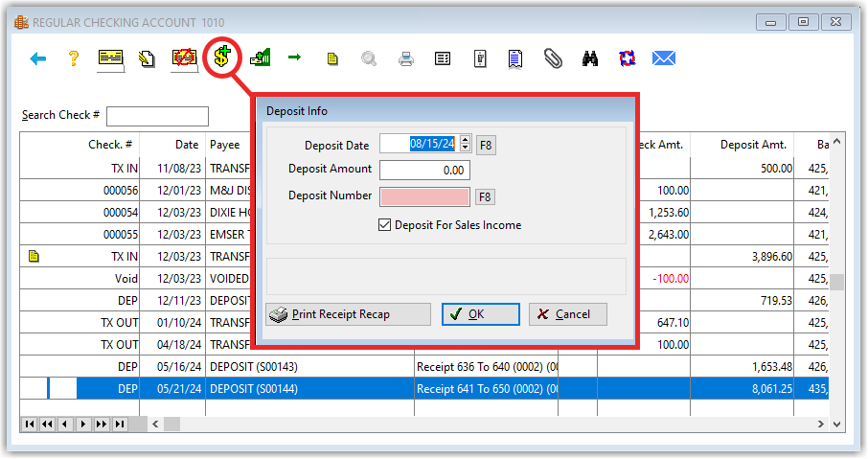Image resolution: width=868 pixels, height=459 pixels.
Task: Select the check 000055 row
Action: tap(424, 234)
